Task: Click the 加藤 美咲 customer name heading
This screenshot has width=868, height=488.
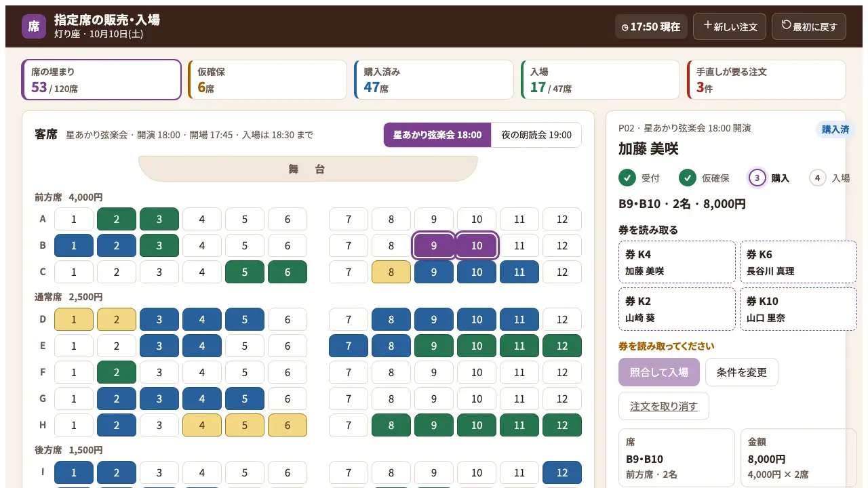Action: pyautogui.click(x=648, y=149)
